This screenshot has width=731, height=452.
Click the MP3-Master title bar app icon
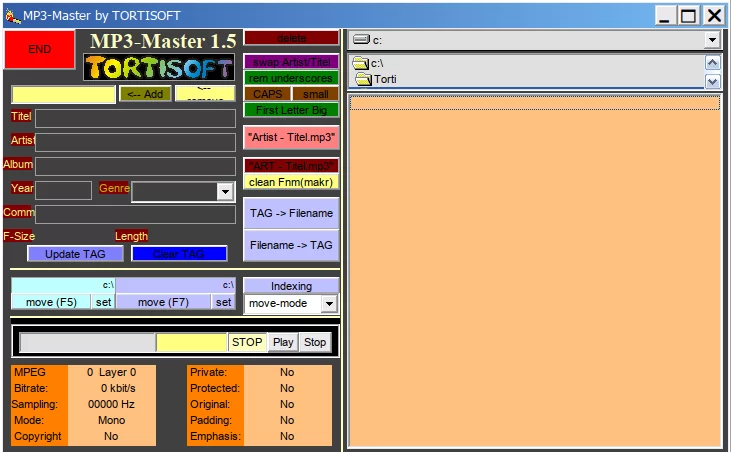[x=13, y=16]
